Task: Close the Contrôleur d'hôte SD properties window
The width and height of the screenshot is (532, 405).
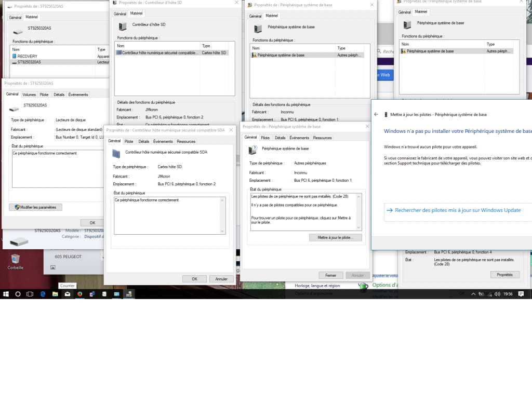Action: 237,3
